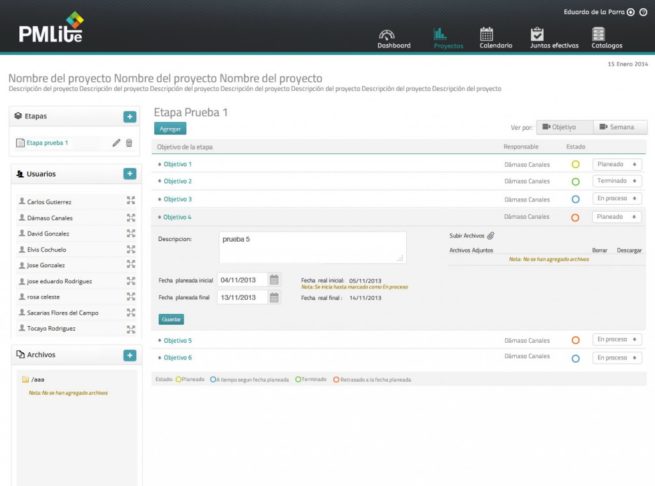Open status dropdown for Objetivo 2
655x486 pixels.
point(616,181)
